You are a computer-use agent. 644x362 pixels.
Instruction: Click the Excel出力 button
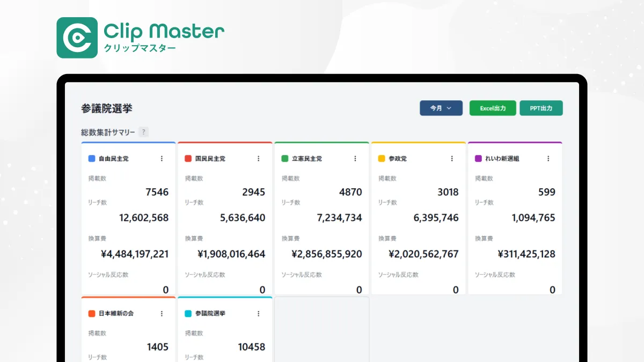[493, 108]
